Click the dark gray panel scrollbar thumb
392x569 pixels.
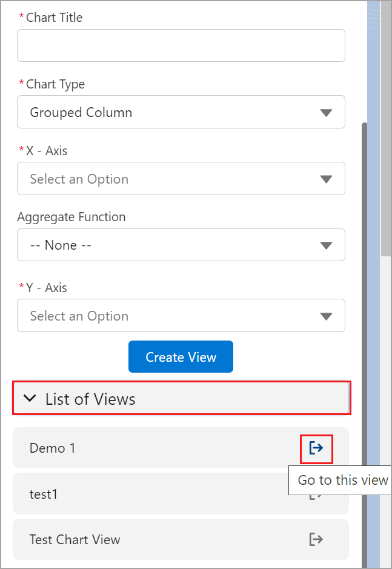pyautogui.click(x=364, y=303)
